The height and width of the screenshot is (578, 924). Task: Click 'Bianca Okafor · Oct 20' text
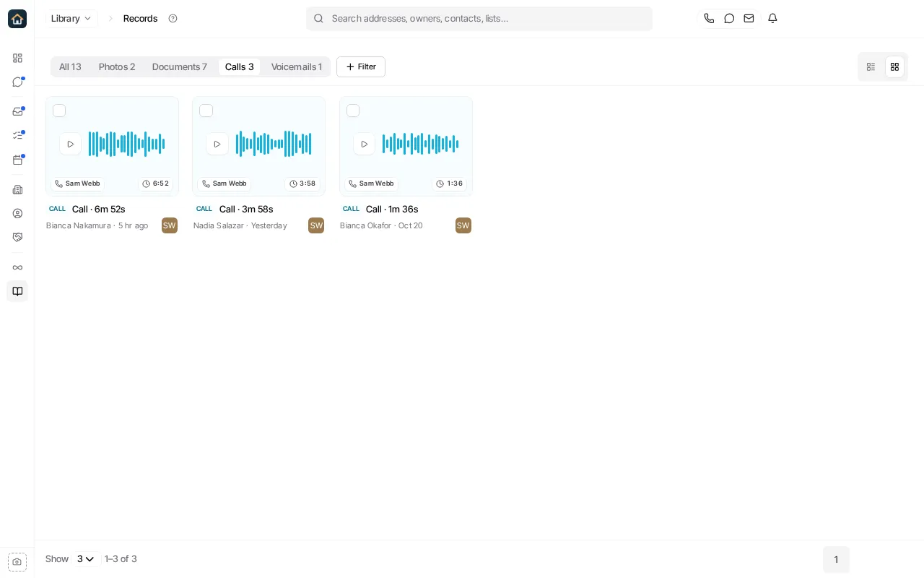[x=381, y=225]
